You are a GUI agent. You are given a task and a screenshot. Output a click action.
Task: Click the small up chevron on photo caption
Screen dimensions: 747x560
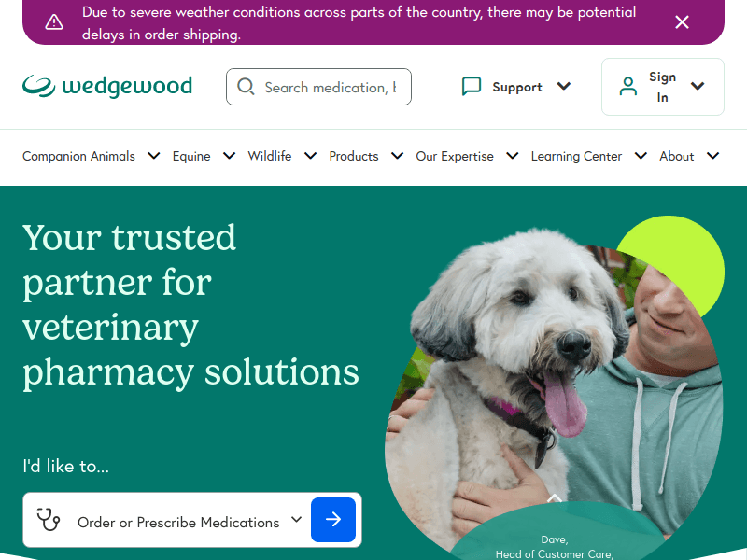point(554,498)
